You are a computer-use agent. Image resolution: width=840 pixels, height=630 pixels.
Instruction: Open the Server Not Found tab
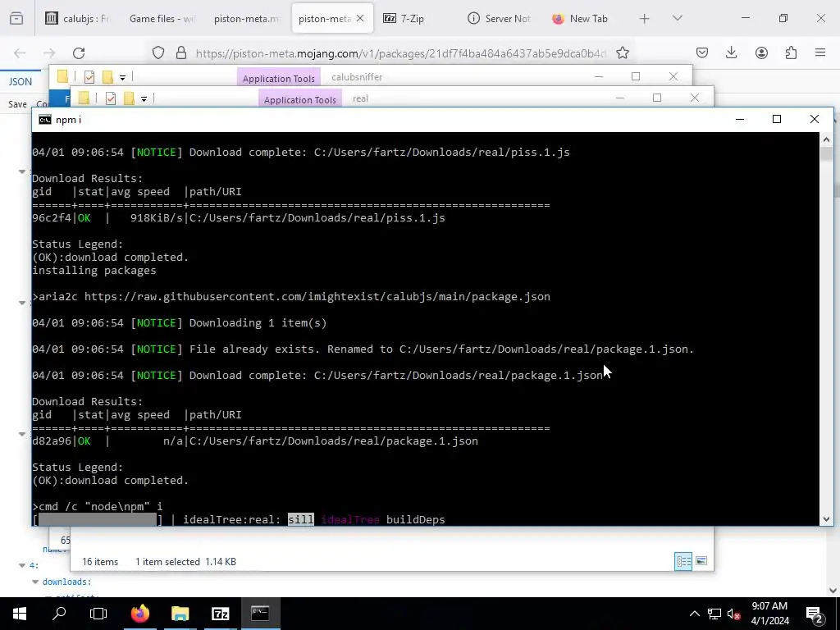click(499, 18)
